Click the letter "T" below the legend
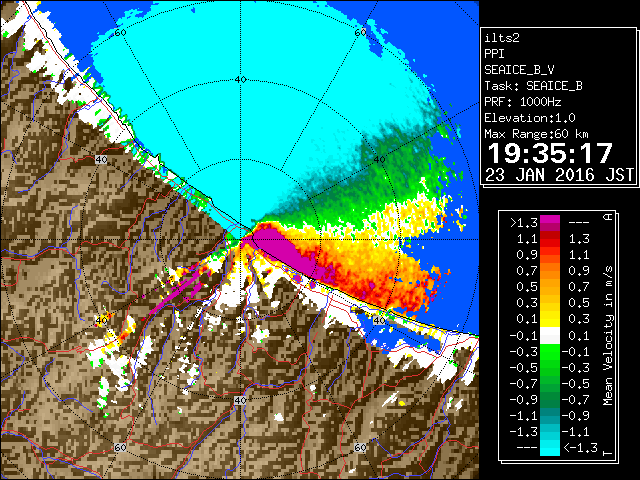This screenshot has width=640, height=480. tap(608, 453)
